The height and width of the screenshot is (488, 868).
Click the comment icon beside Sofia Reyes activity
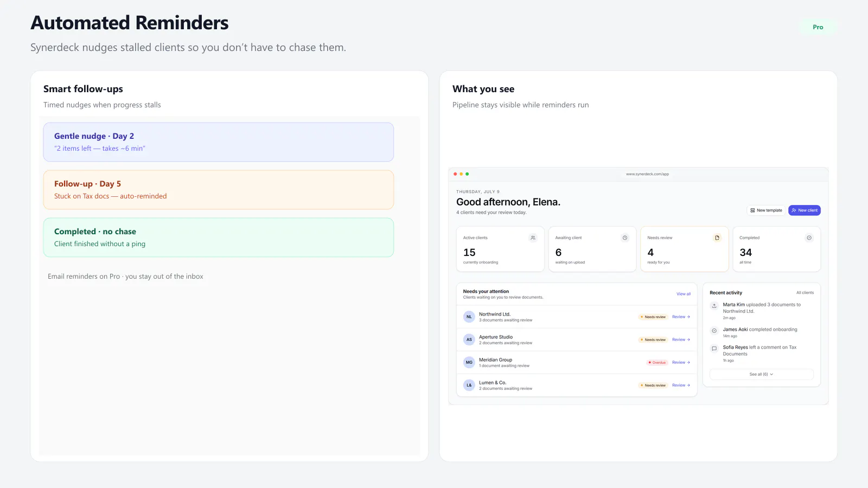[x=714, y=348]
